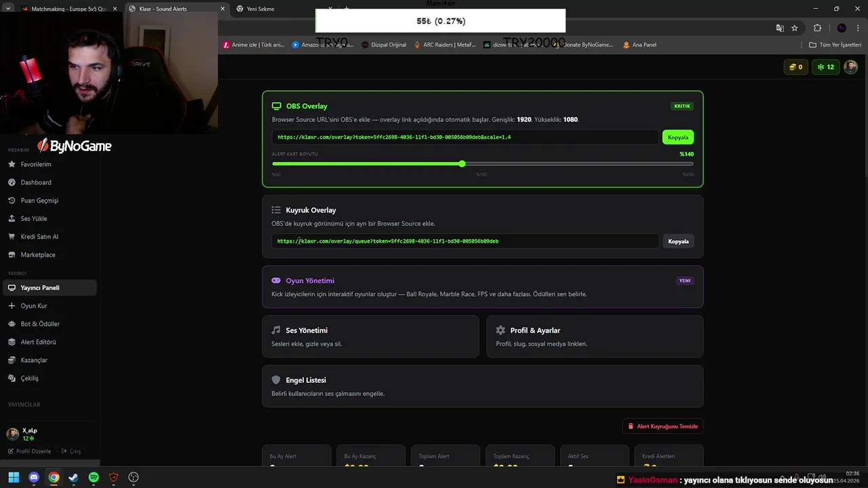Open OBS Studio from the taskbar

coord(134,477)
